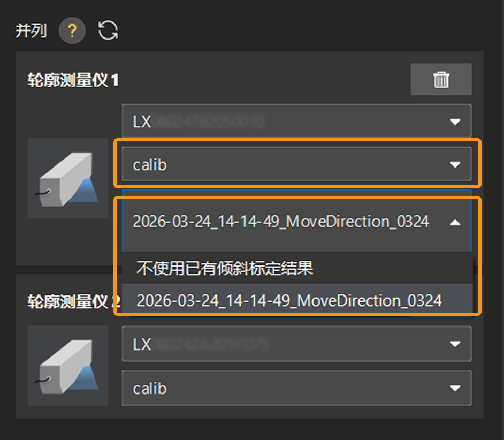The height and width of the screenshot is (440, 504).
Task: Click the trash delete icon for 轮廓测量仪 1
Action: coord(440,80)
